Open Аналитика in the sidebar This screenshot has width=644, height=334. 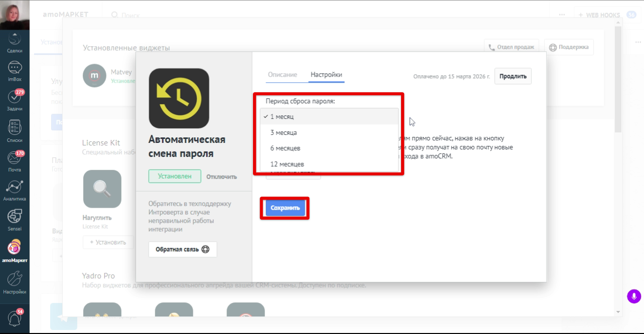point(15,190)
